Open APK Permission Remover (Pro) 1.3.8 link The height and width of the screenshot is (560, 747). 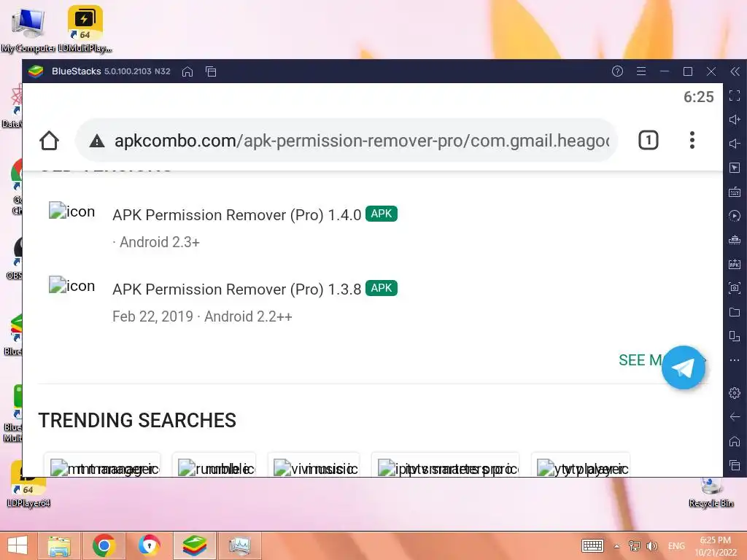click(237, 289)
